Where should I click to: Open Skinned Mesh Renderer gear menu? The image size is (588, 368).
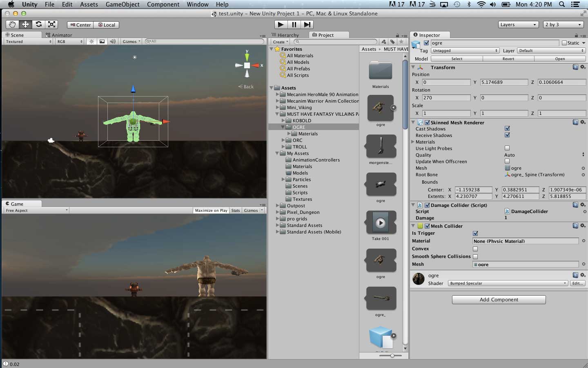tap(583, 122)
